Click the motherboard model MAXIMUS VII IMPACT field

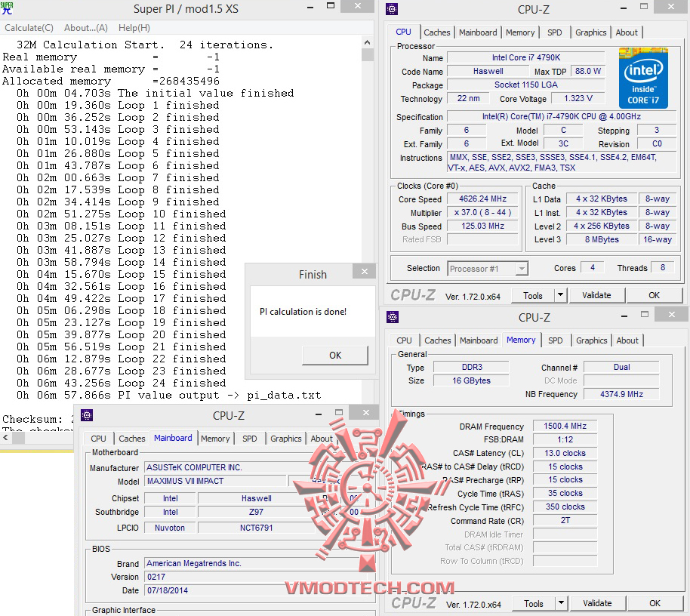coord(215,482)
